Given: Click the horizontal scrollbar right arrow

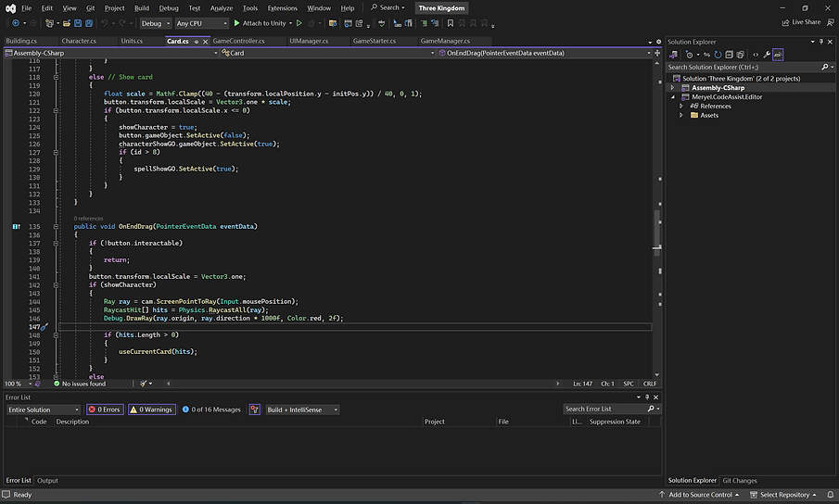Looking at the screenshot, I should (557, 384).
